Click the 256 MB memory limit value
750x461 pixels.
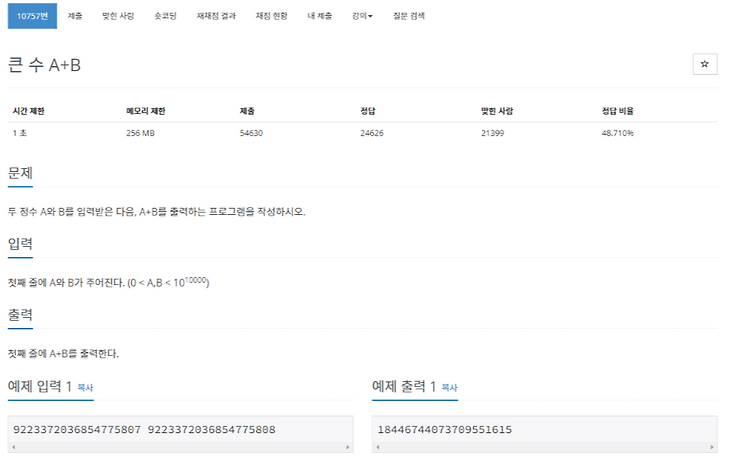[x=140, y=133]
